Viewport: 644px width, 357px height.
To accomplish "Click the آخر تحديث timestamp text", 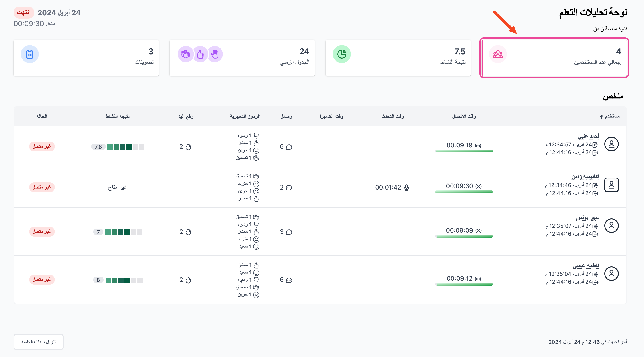I will pos(587,342).
